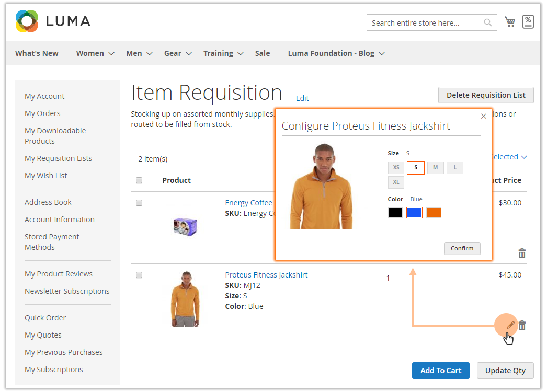Open My Downloadable Products in sidebar

[55, 136]
